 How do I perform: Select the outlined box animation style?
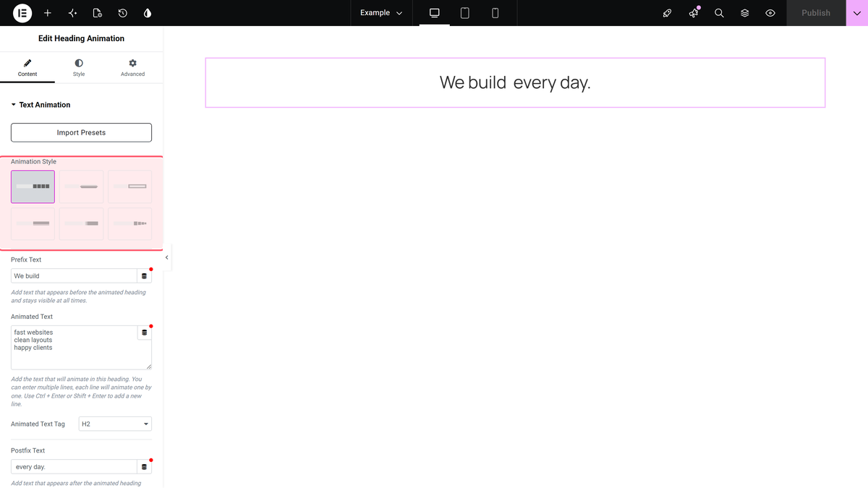[x=130, y=187]
